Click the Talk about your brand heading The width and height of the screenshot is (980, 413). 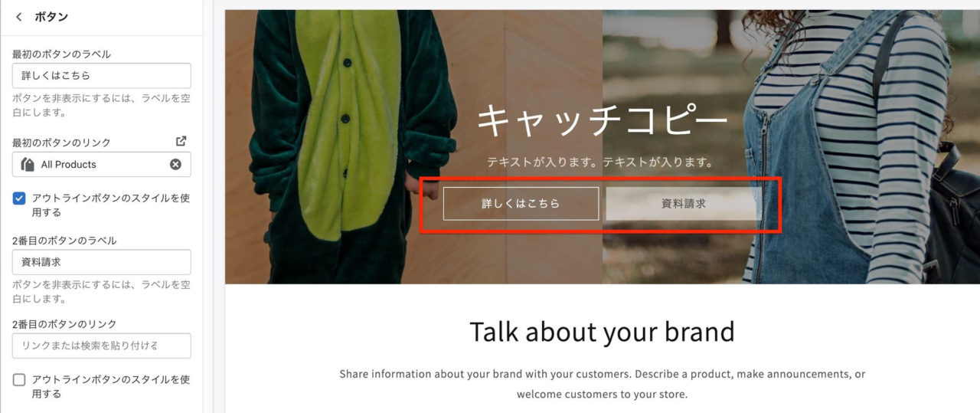click(602, 332)
